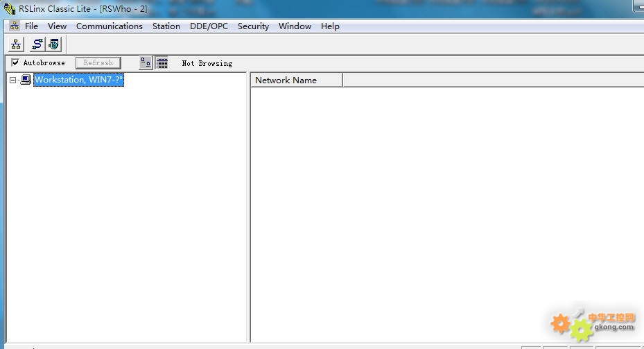Switch to large icons view button

pyautogui.click(x=146, y=63)
